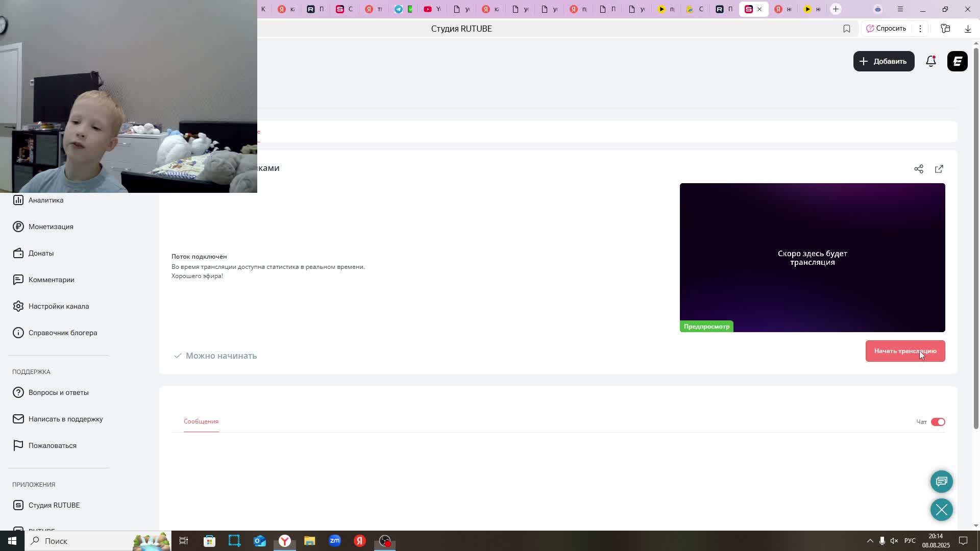Viewport: 980px width, 551px height.
Task: Click the share stream icon
Action: click(918, 169)
